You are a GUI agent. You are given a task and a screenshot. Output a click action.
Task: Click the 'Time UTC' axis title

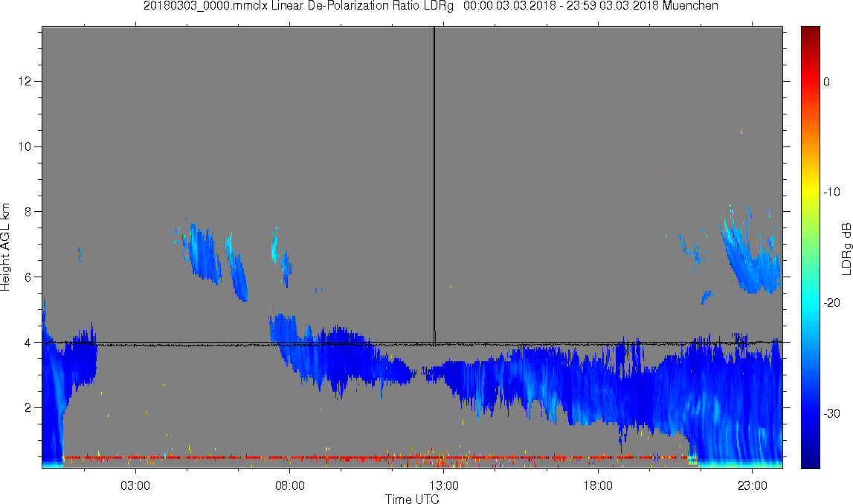(412, 499)
